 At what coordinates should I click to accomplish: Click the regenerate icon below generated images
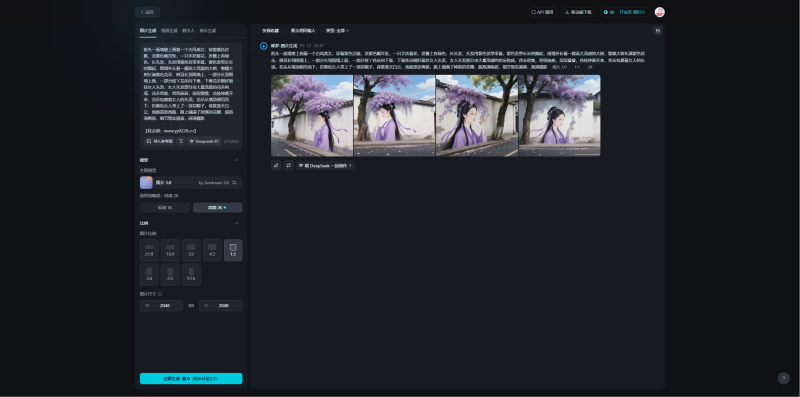[289, 165]
